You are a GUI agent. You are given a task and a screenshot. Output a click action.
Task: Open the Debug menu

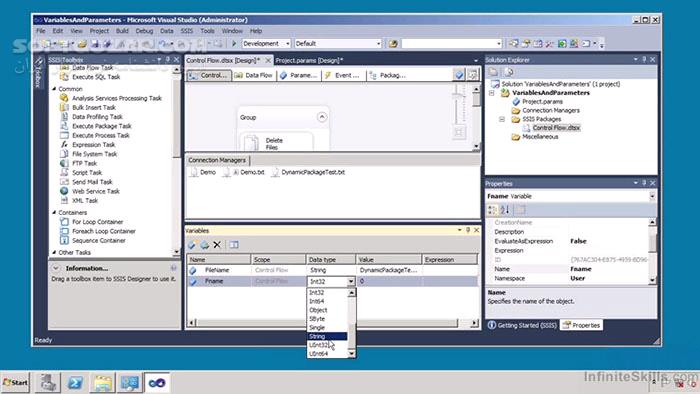click(144, 31)
